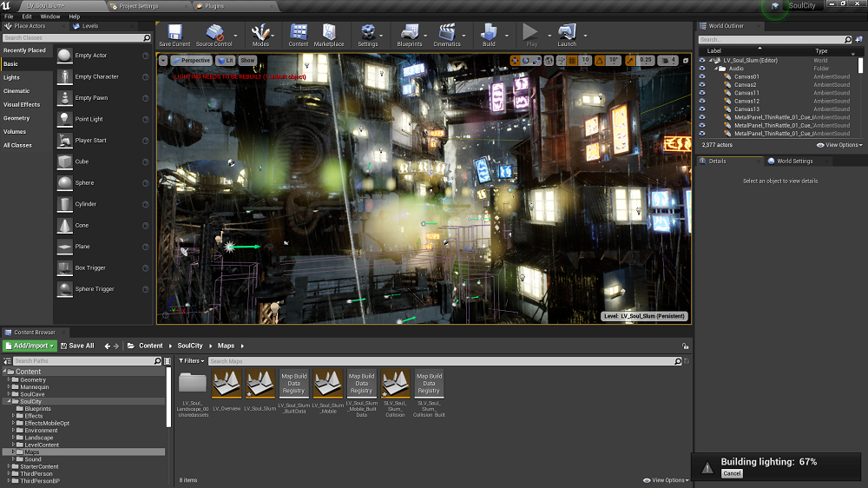Toggle visibility of Canvas12 actor
This screenshot has width=868, height=488.
pos(702,101)
